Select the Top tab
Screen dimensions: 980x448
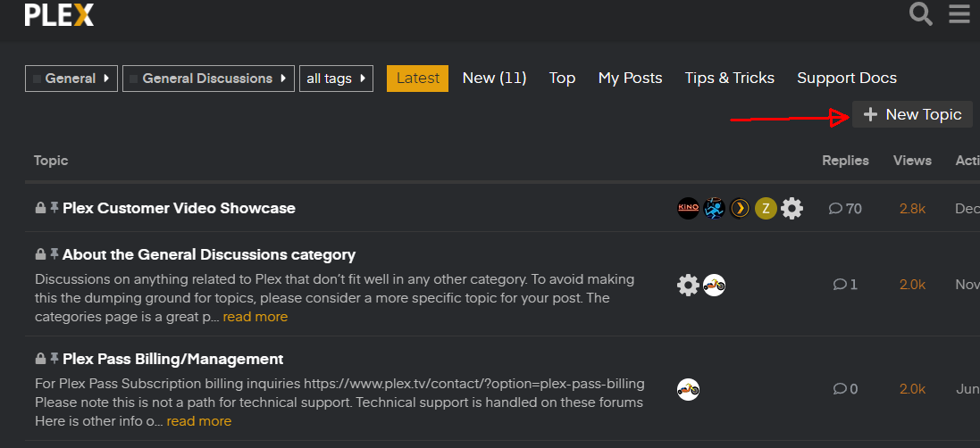[x=562, y=79]
